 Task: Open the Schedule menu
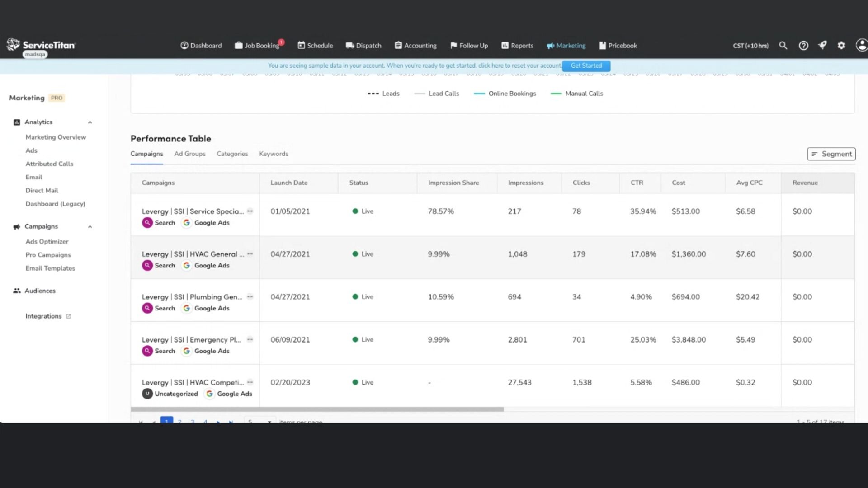pyautogui.click(x=315, y=46)
